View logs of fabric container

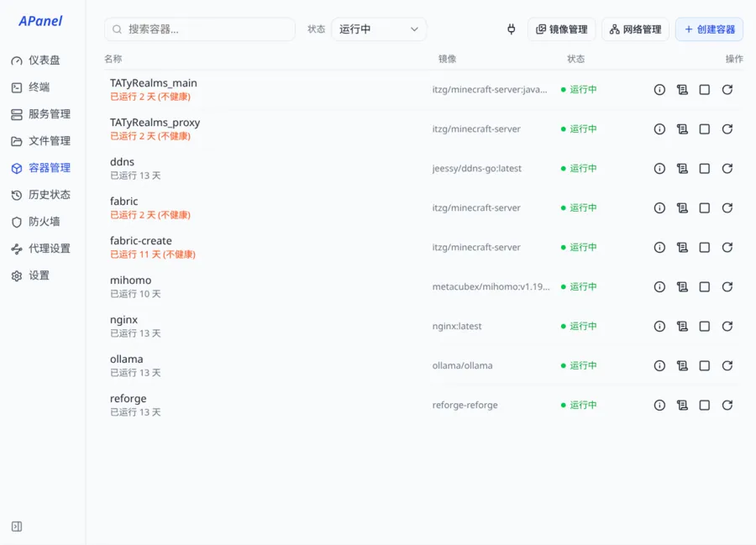(x=682, y=207)
